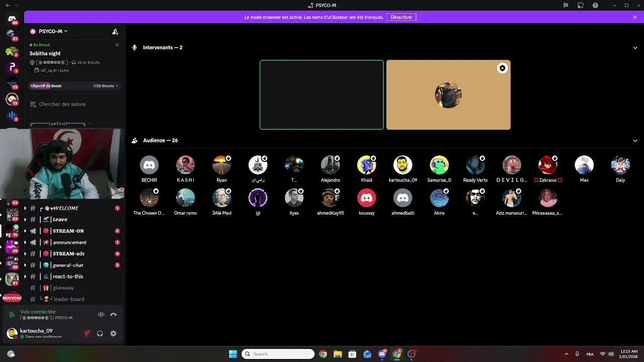Click audience member Ryan avatar

(x=222, y=165)
